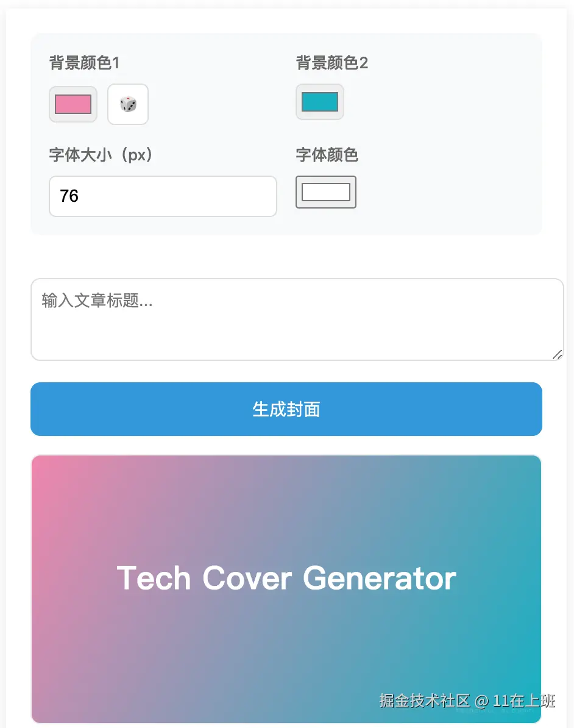Open the teal 背景颜色2 color picker
This screenshot has width=574, height=728.
(320, 102)
